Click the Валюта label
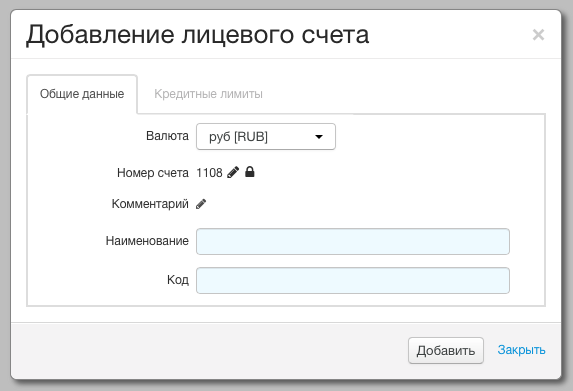 (x=167, y=136)
